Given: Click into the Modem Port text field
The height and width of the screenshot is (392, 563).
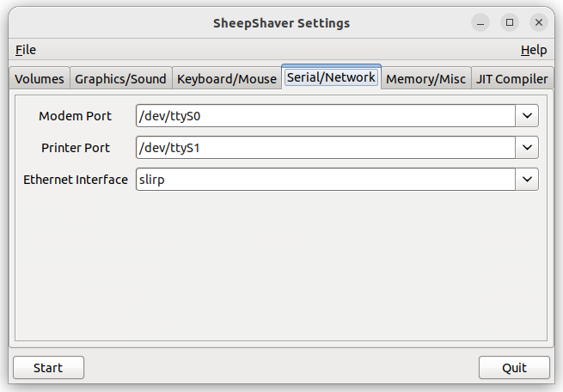Looking at the screenshot, I should point(326,115).
